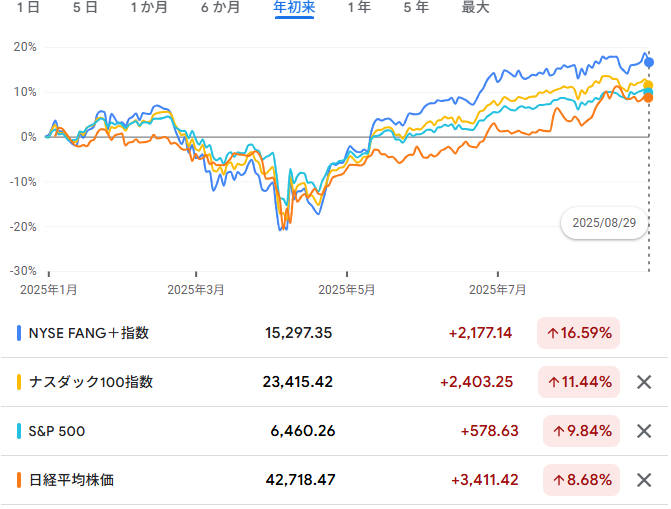Click the +2,403.25 change value

tap(476, 382)
